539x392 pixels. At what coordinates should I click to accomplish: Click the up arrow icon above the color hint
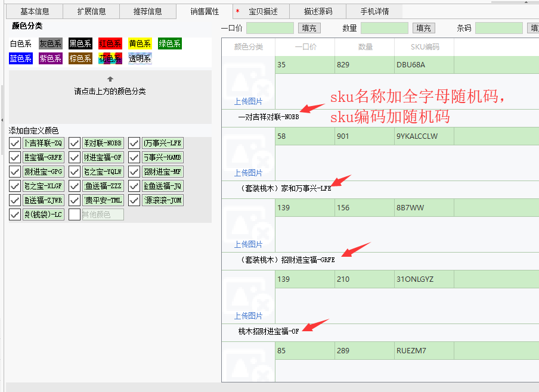(x=110, y=79)
